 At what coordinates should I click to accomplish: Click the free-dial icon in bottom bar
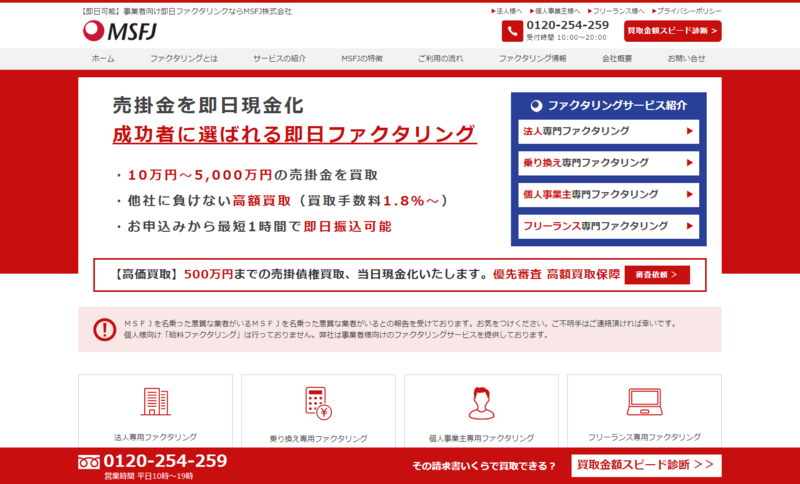(x=89, y=463)
